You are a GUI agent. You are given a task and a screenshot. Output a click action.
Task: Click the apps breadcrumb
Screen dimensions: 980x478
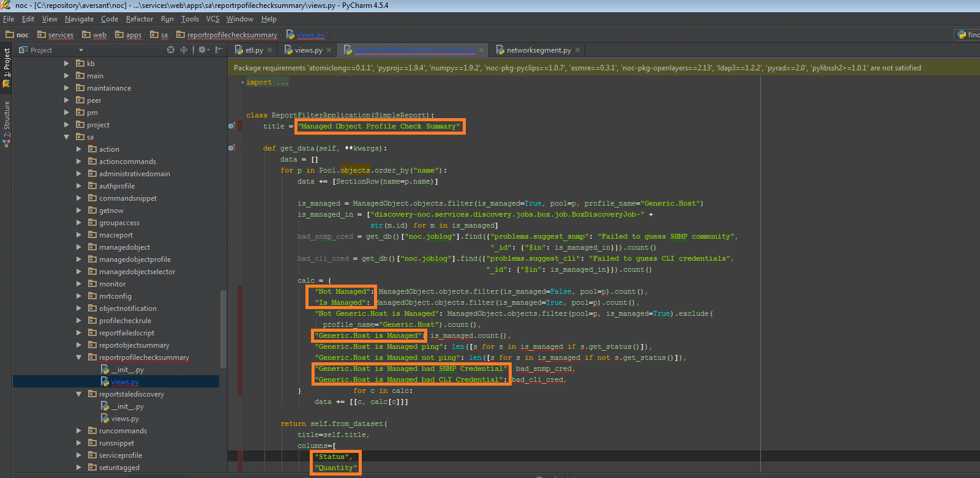pos(129,35)
